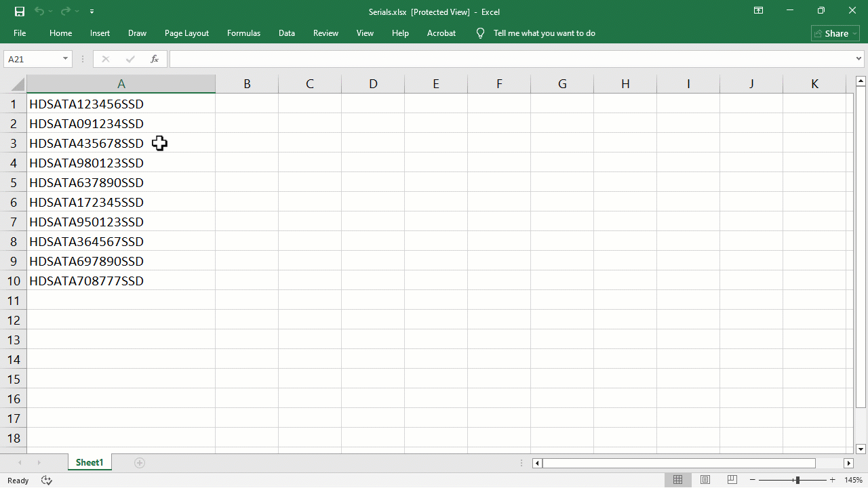This screenshot has height=488, width=868.
Task: Select cell containing HDSATA123456SSD
Action: (121, 104)
